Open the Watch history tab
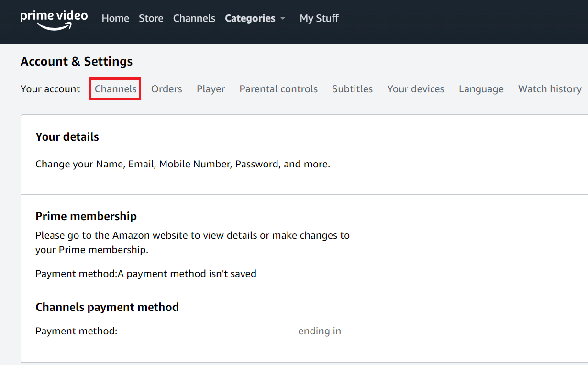This screenshot has height=365, width=588. point(550,88)
